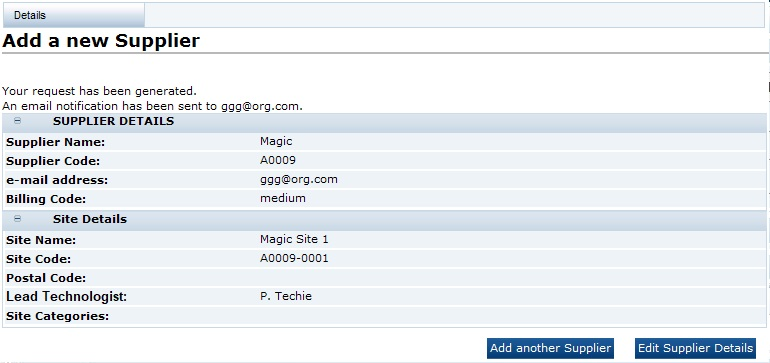The width and height of the screenshot is (770, 363).
Task: Click the Postal Code label
Action: (x=46, y=279)
